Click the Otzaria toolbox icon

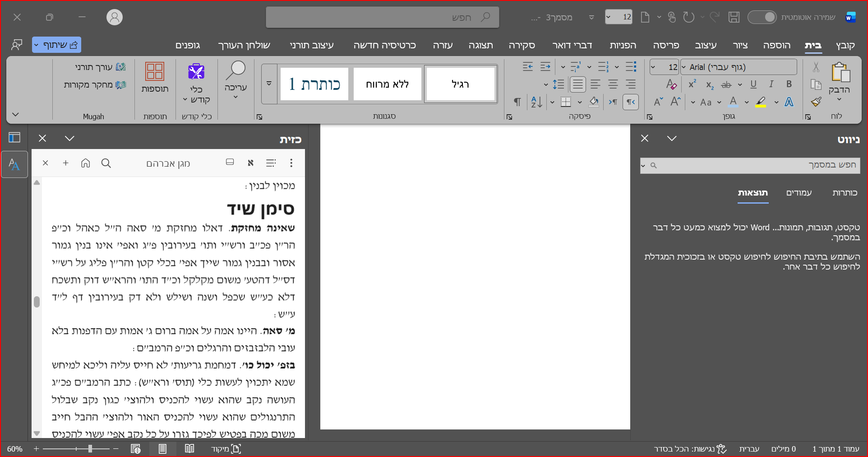coord(196,72)
